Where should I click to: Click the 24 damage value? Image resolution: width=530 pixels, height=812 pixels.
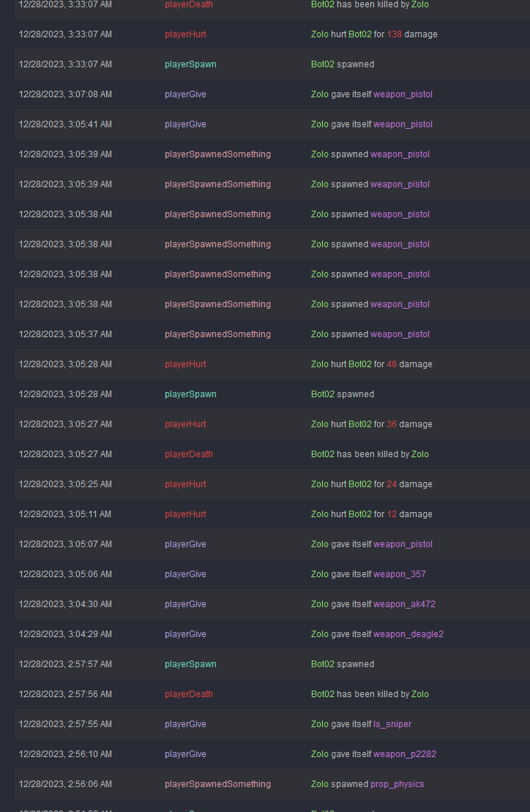pyautogui.click(x=392, y=484)
